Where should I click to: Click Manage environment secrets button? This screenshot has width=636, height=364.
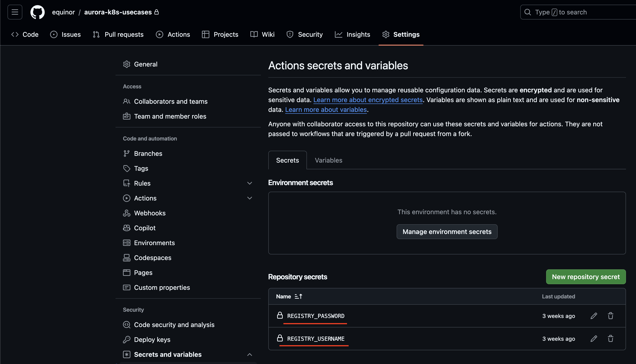[x=447, y=231]
